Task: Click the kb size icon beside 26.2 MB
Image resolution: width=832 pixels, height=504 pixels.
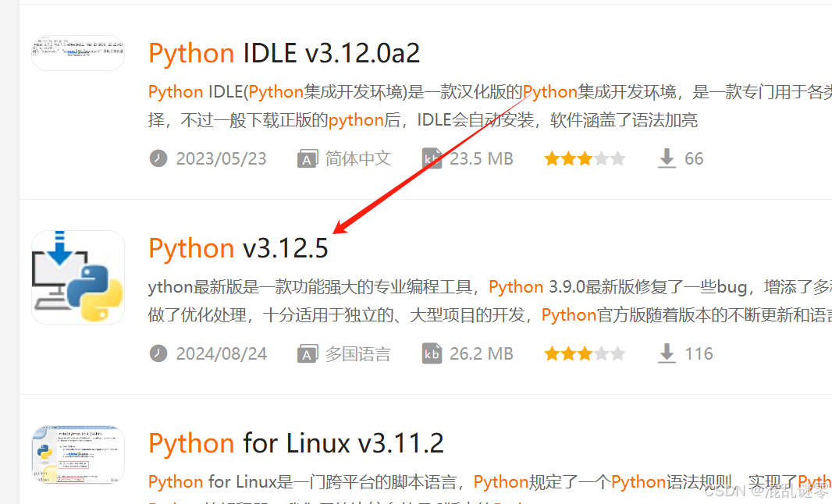Action: click(x=432, y=353)
